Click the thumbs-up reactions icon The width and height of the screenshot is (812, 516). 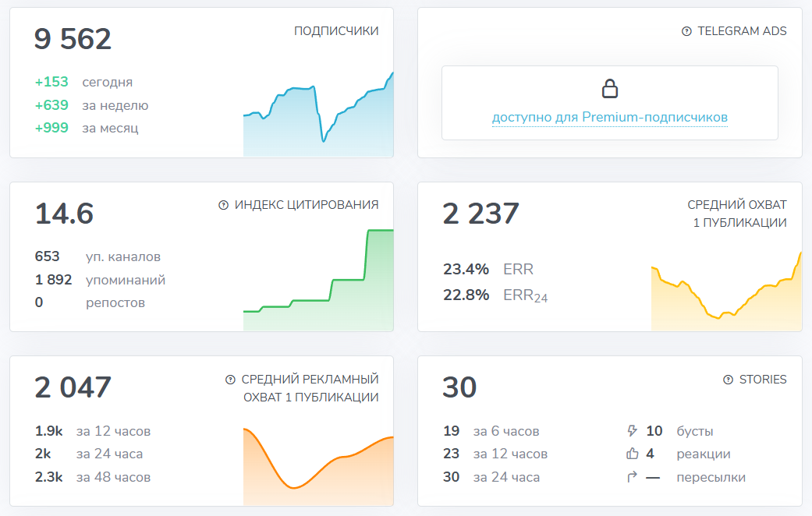tap(633, 454)
